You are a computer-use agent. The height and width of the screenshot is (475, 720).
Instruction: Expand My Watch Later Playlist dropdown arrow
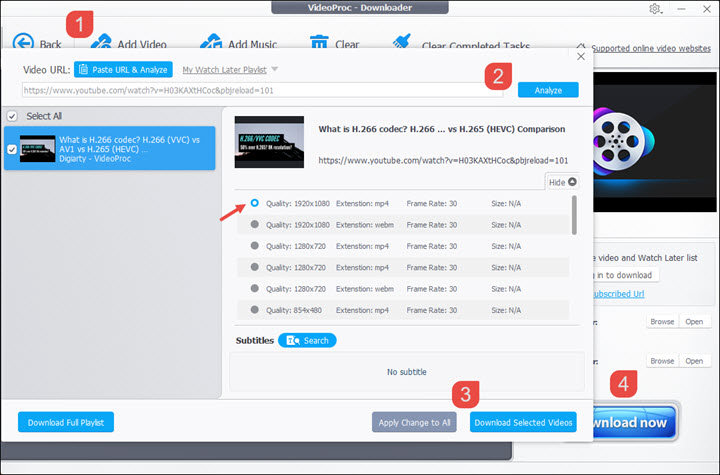[275, 69]
